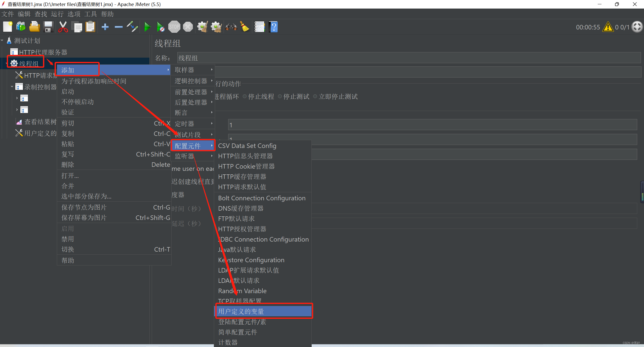Start test without pauses icon
The height and width of the screenshot is (347, 644).
tap(160, 27)
